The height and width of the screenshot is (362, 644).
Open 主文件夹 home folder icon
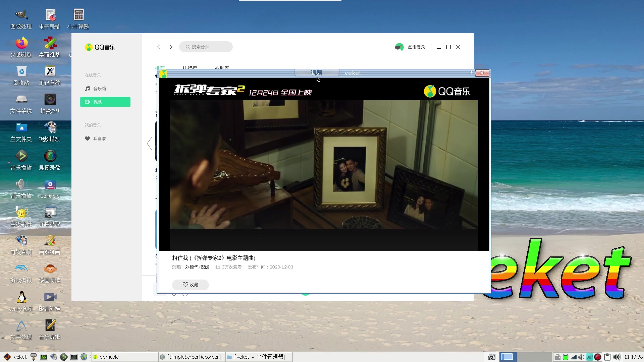[x=21, y=132]
